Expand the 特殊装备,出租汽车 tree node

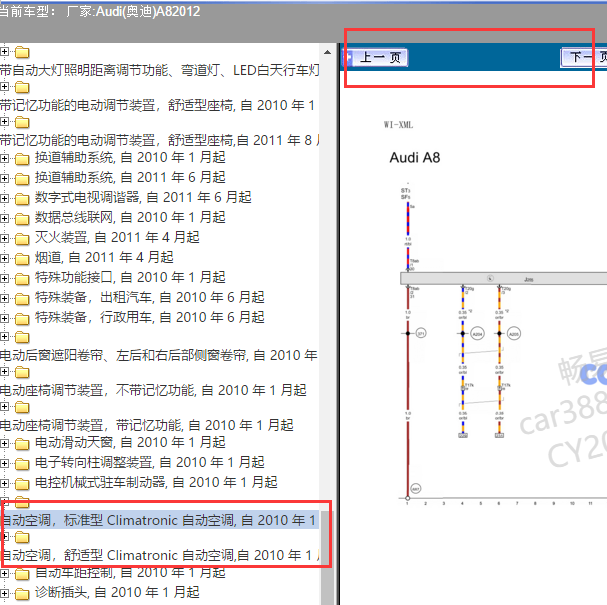tap(4, 299)
